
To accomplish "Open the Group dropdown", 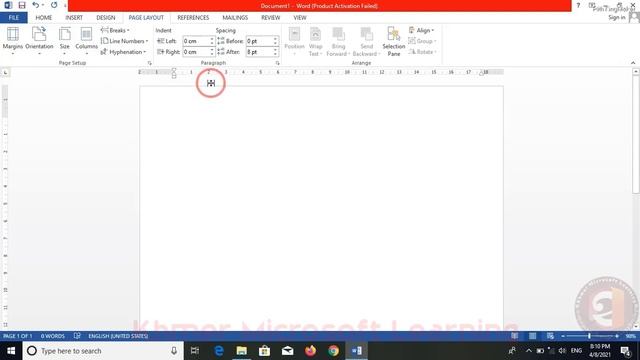I will coord(422,41).
